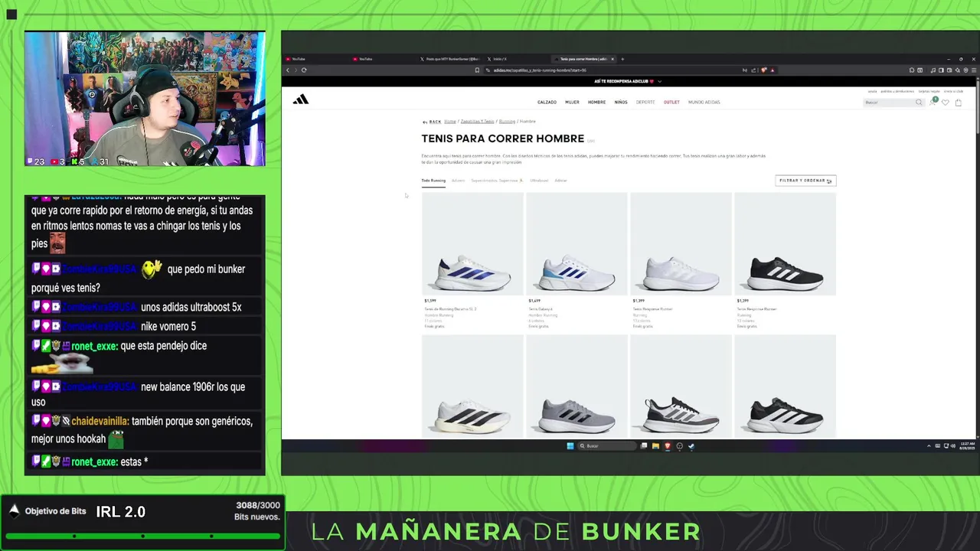Open Zapatillas Y Tenis breadcrumb
Image resolution: width=980 pixels, height=551 pixels.
coord(477,122)
